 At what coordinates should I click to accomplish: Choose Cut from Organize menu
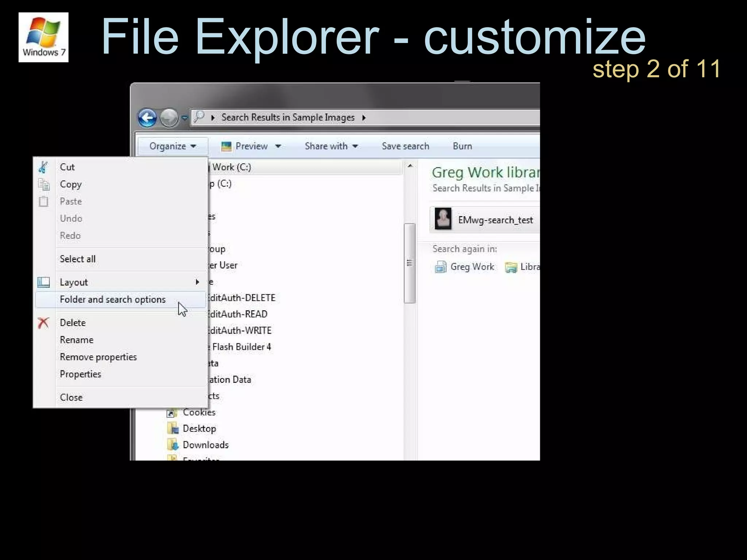[120, 167]
